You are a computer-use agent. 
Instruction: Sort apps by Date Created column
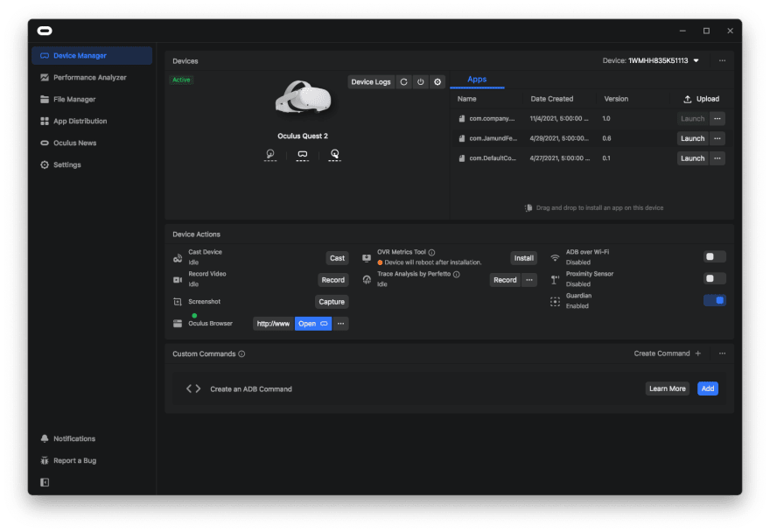click(x=551, y=99)
